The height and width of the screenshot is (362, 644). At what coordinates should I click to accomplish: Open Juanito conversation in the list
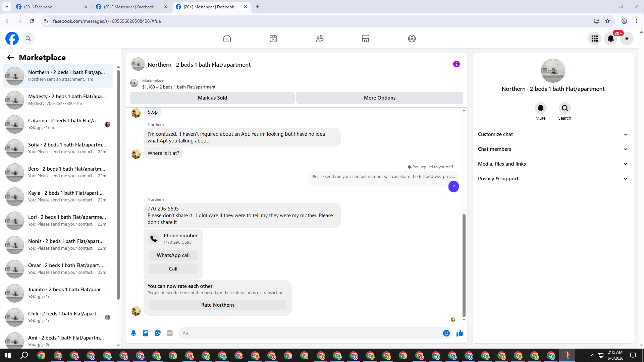[x=58, y=293]
